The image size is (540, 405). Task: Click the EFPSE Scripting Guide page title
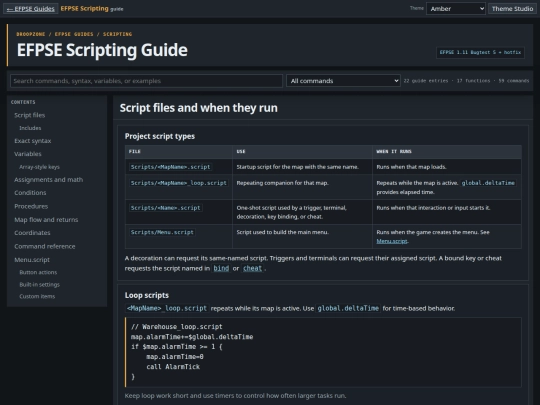[x=102, y=50]
